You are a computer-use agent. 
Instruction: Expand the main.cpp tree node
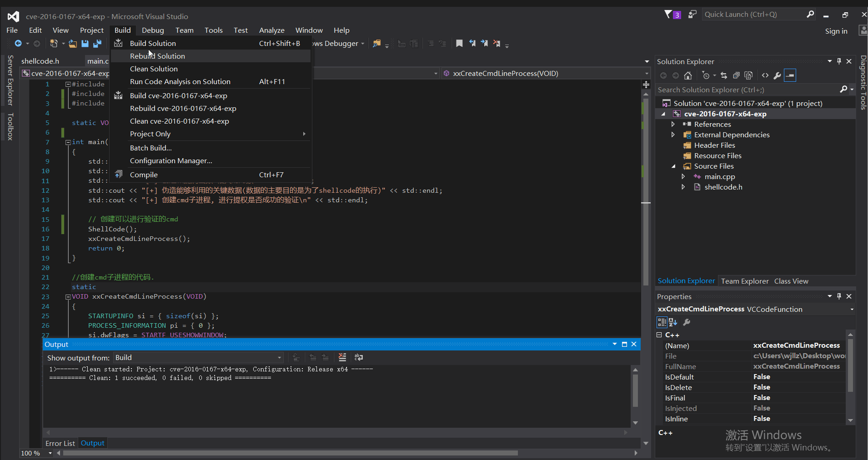683,176
